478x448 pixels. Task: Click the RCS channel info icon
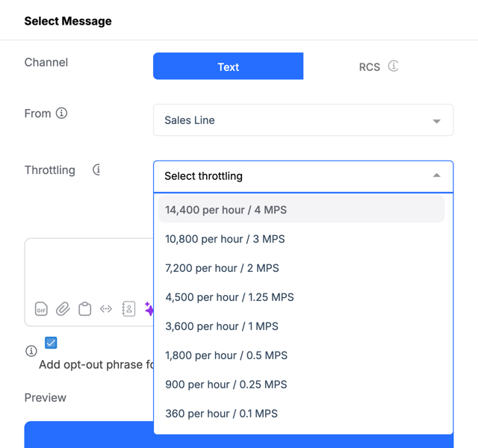pyautogui.click(x=394, y=66)
